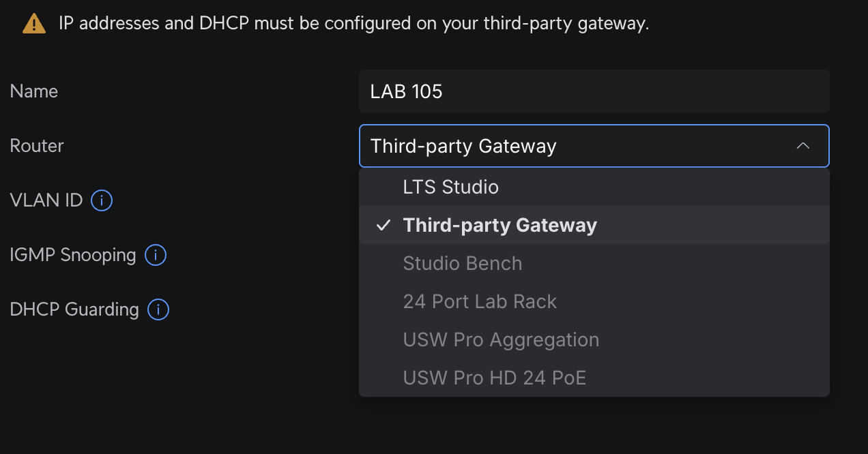
Task: Collapse the Router dropdown using its chevron
Action: [x=803, y=146]
